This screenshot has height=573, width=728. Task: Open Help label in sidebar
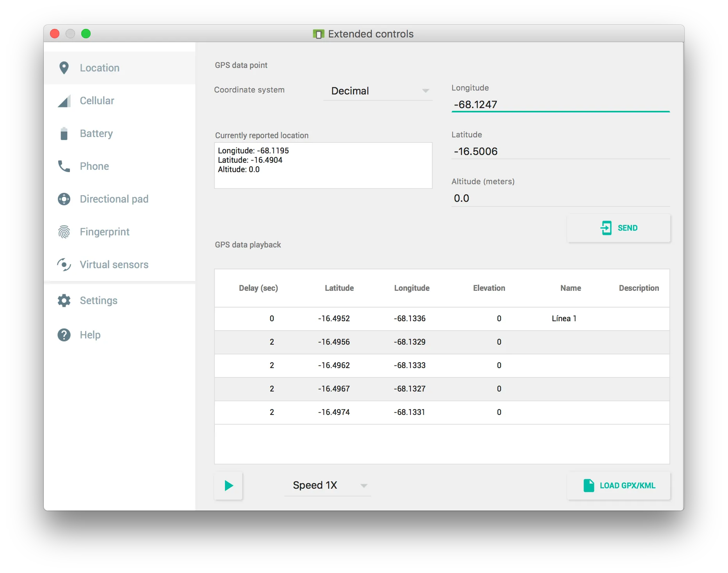click(90, 335)
